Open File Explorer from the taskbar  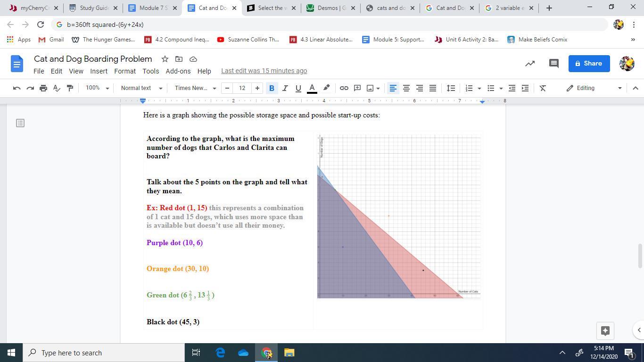[x=289, y=353]
